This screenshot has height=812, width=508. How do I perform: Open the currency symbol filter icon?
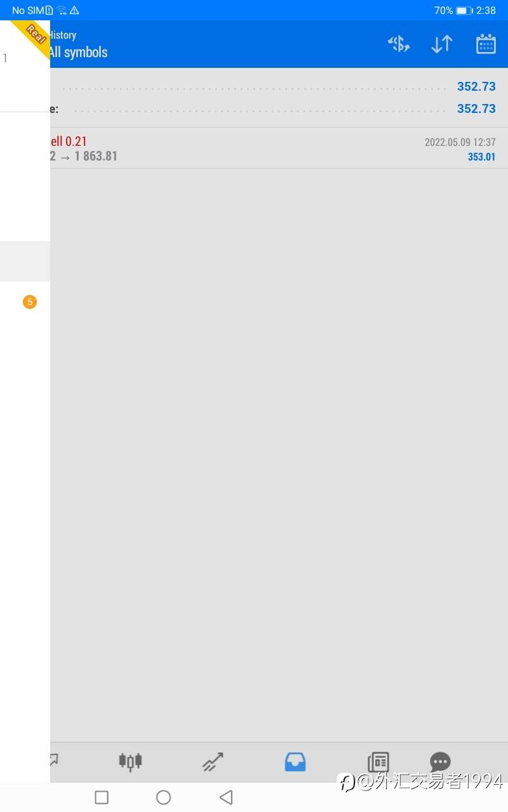click(399, 44)
